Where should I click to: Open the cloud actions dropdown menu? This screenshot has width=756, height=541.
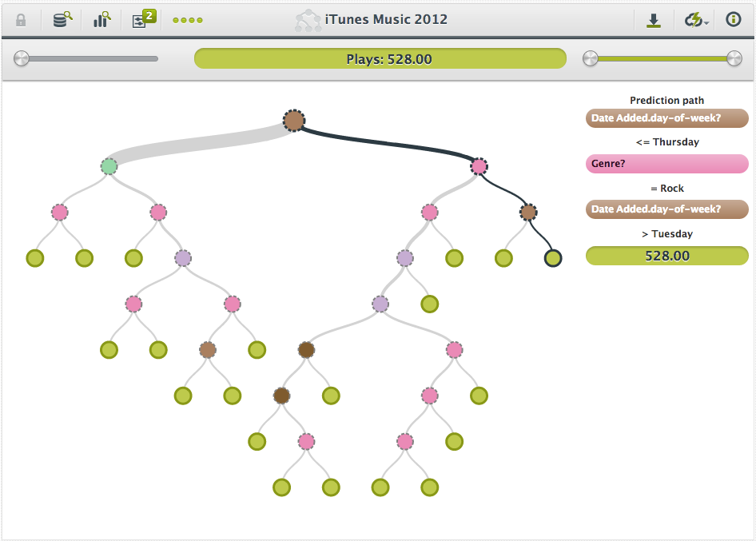pyautogui.click(x=695, y=20)
